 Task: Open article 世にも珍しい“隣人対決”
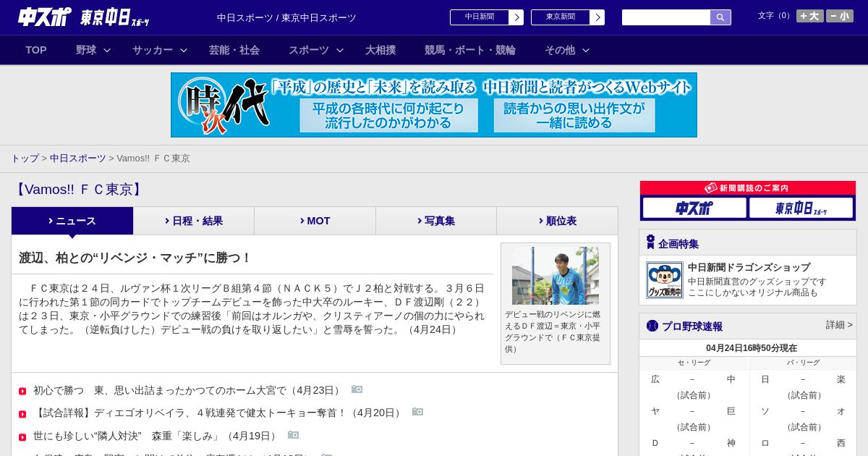156,436
